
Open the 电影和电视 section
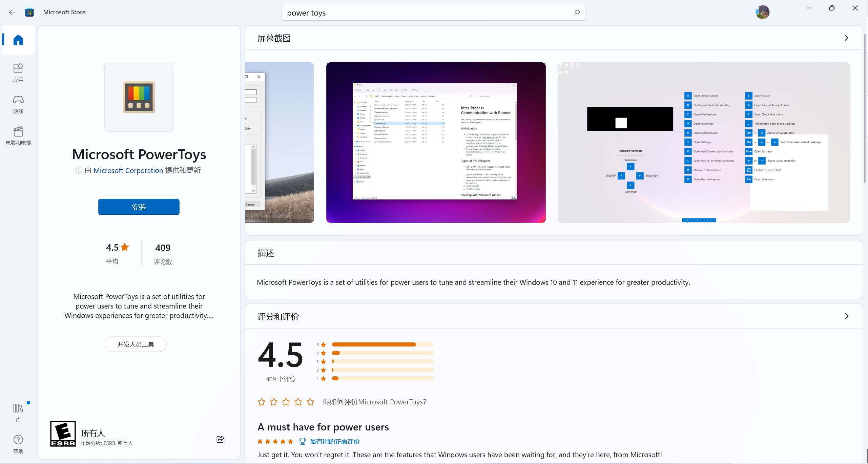click(x=18, y=135)
